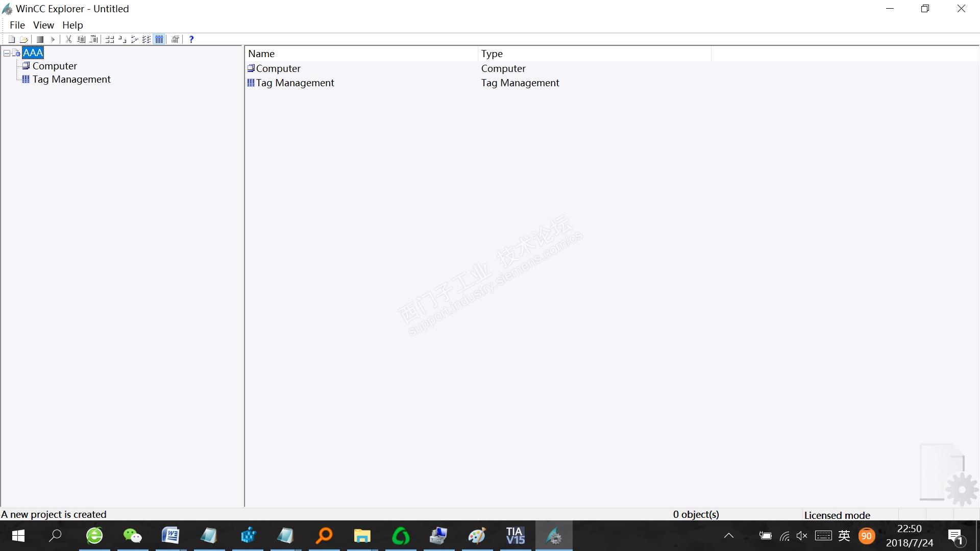980x551 pixels.
Task: Sort list by Name column header
Action: point(261,54)
